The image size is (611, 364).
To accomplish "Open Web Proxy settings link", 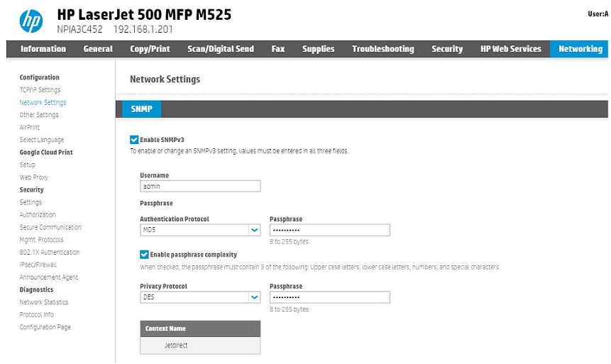I will 34,177.
